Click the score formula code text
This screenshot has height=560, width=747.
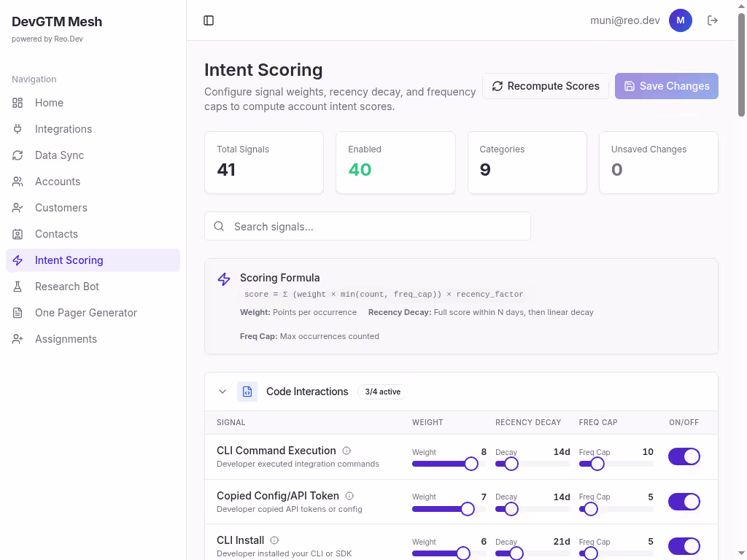(384, 295)
